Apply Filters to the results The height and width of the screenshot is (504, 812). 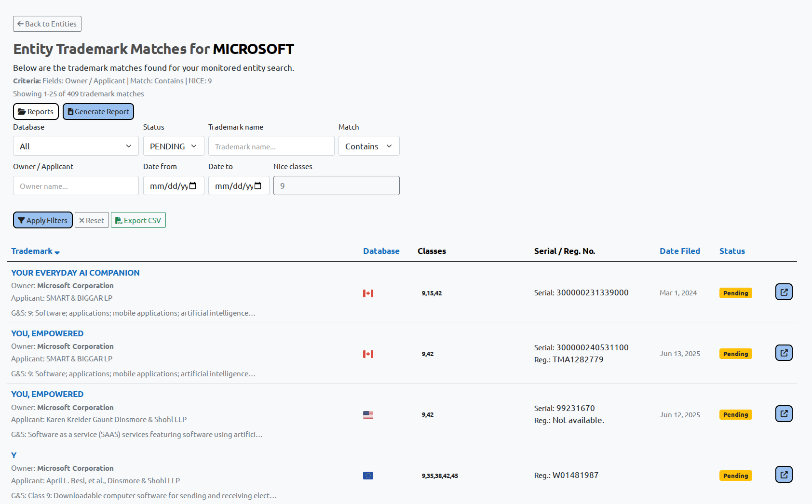tap(43, 220)
